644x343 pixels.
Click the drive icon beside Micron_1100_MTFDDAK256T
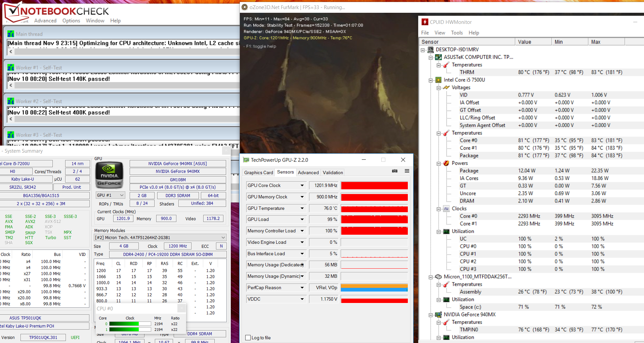[x=438, y=277]
